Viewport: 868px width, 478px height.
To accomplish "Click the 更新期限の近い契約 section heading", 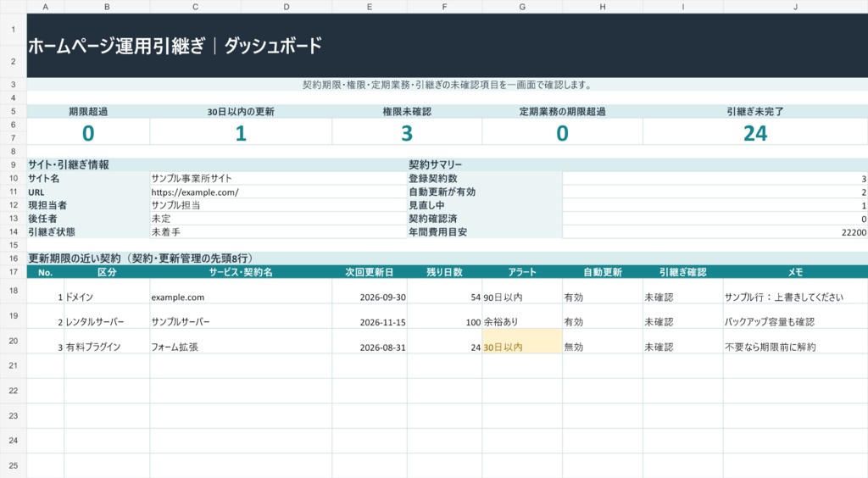I will pos(142,258).
